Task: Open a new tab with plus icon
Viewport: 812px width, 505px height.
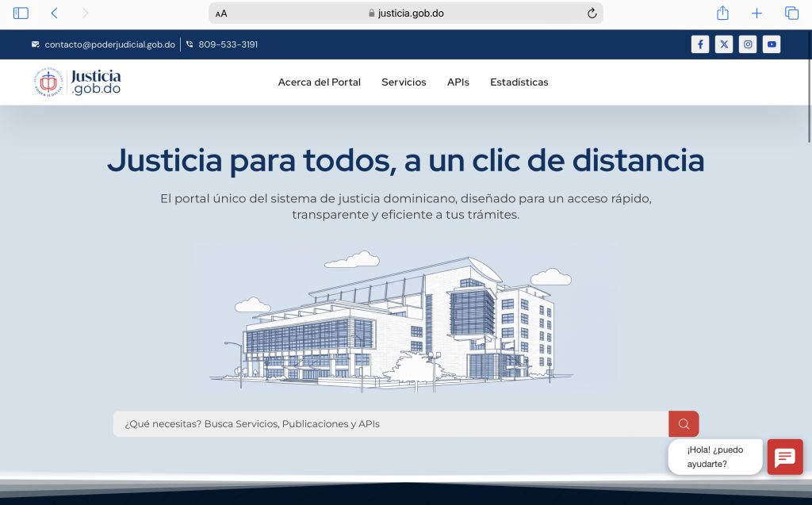Action: click(756, 13)
